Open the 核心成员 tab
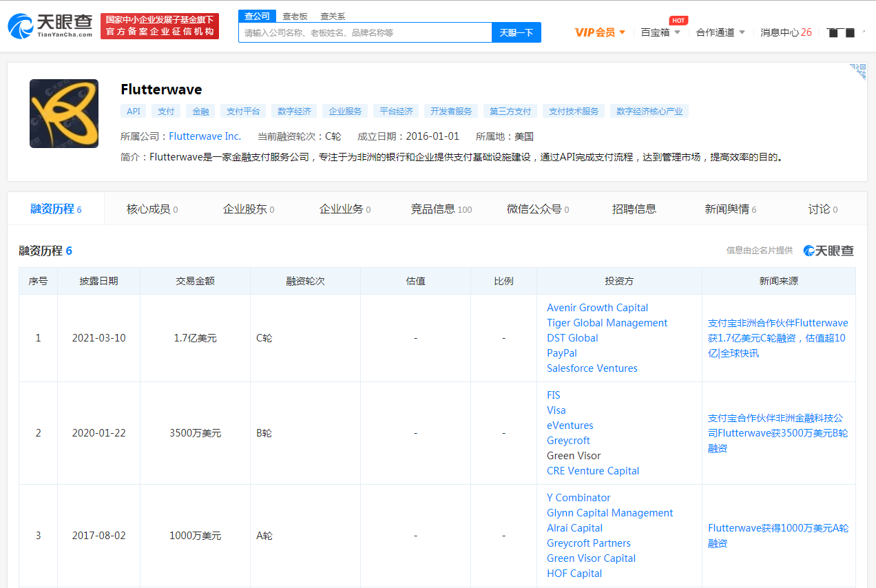The image size is (876, 588). click(152, 209)
